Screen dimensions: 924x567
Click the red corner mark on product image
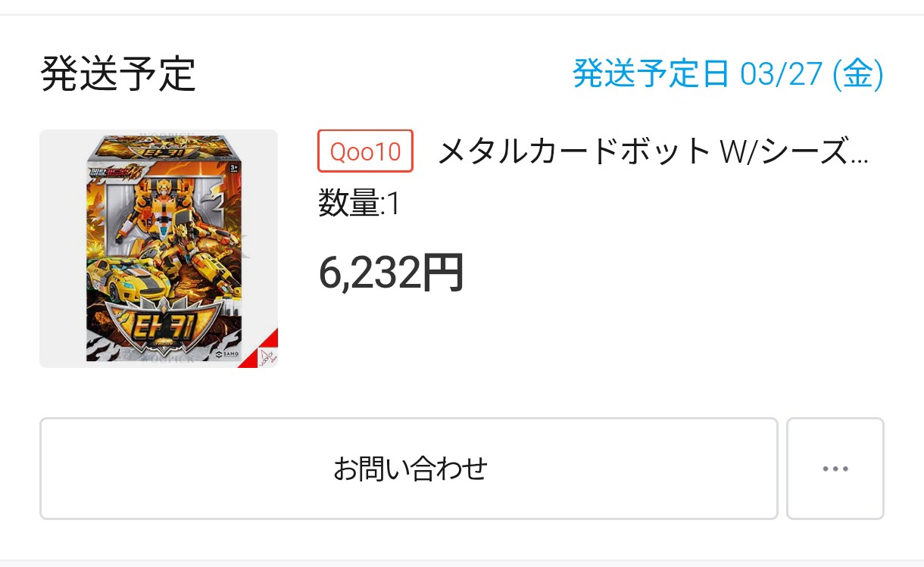262,350
